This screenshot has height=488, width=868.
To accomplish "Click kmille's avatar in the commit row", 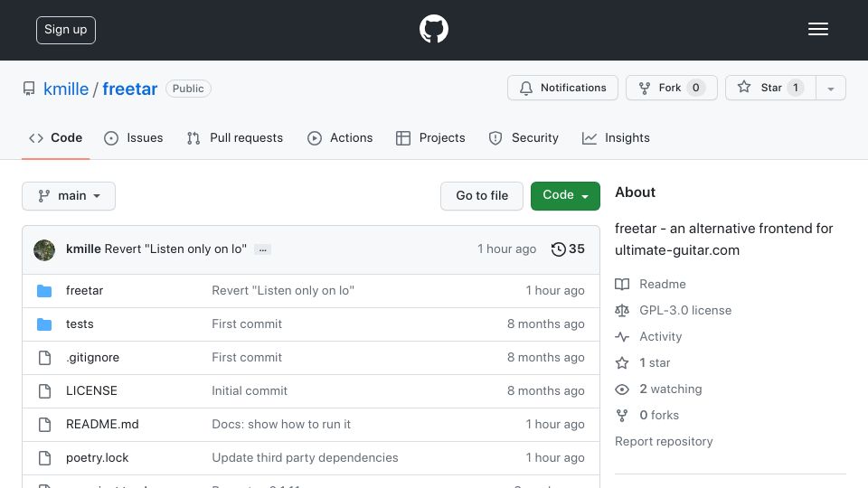I will [44, 250].
